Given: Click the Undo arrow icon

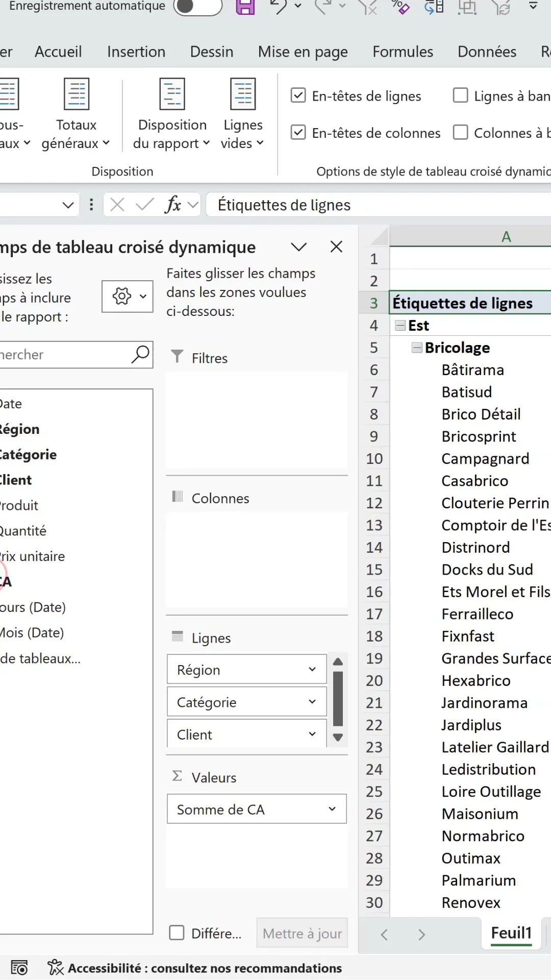Looking at the screenshot, I should click(x=279, y=6).
